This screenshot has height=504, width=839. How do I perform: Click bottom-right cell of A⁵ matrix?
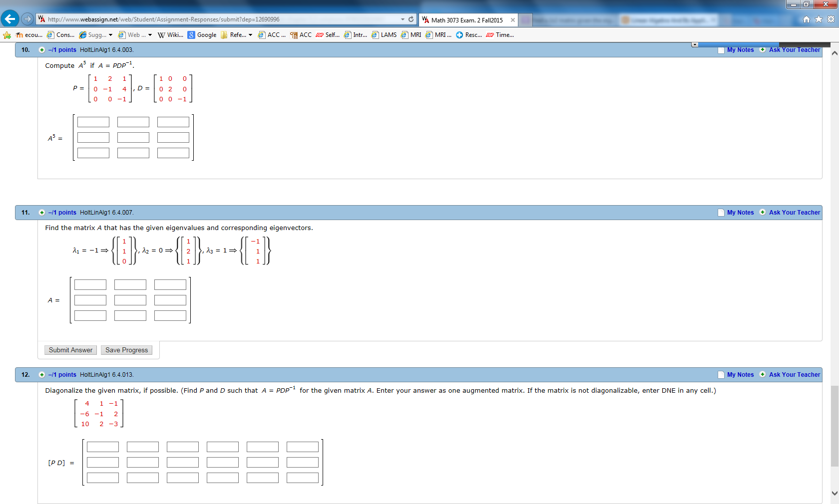click(173, 153)
